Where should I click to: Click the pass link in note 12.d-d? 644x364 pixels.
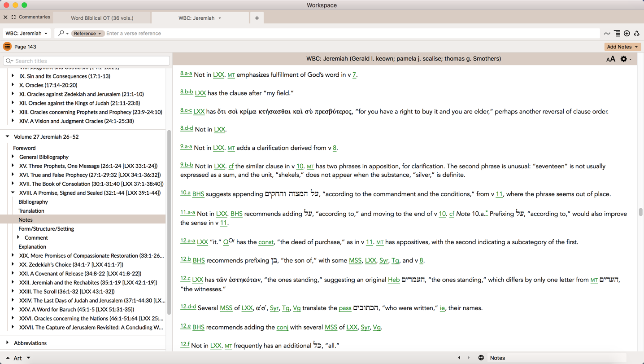point(345,308)
